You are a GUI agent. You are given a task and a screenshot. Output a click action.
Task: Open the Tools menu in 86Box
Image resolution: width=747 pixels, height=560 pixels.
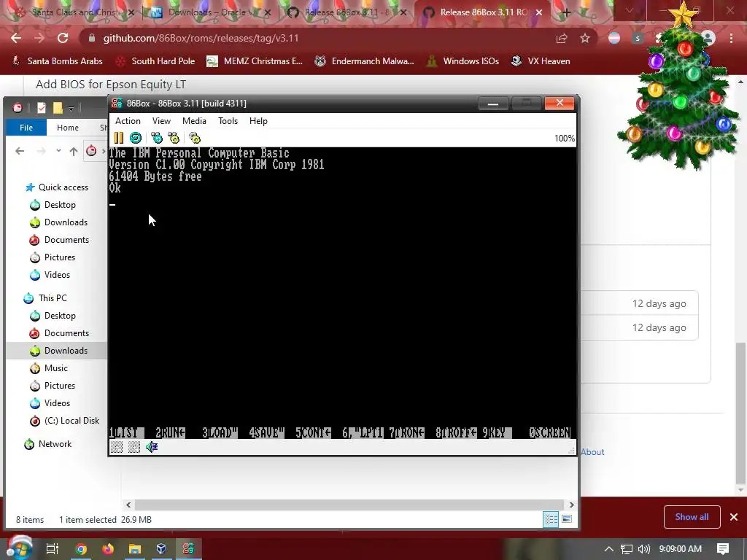coord(228,121)
